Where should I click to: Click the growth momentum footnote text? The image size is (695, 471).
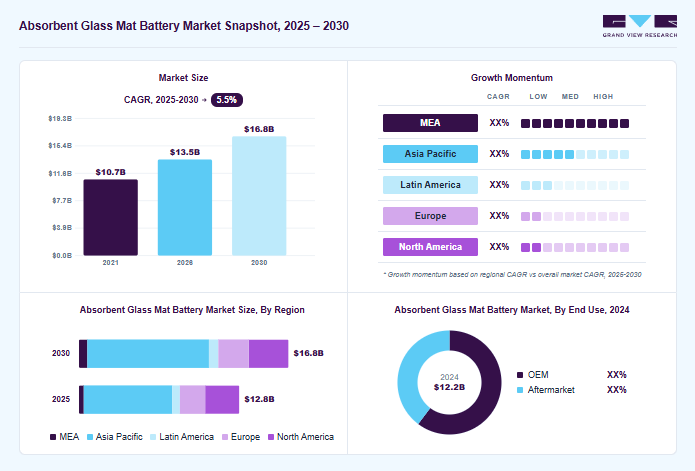[512, 275]
